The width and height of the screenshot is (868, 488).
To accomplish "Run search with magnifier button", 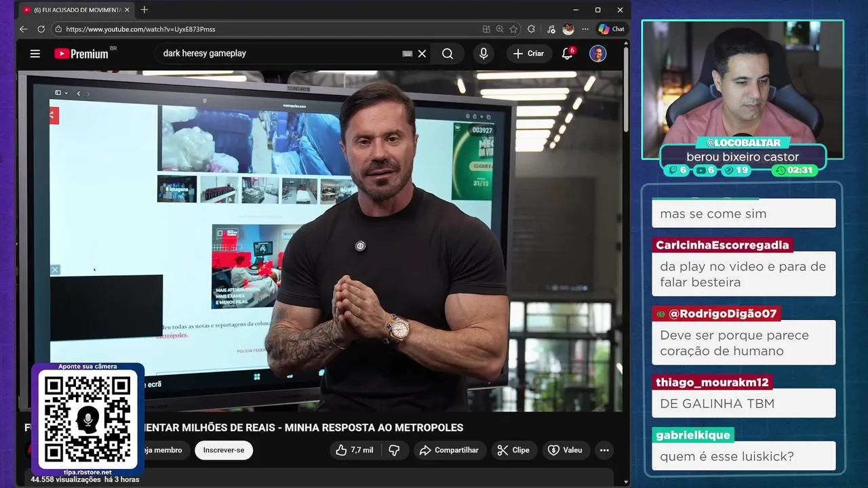I will point(448,54).
